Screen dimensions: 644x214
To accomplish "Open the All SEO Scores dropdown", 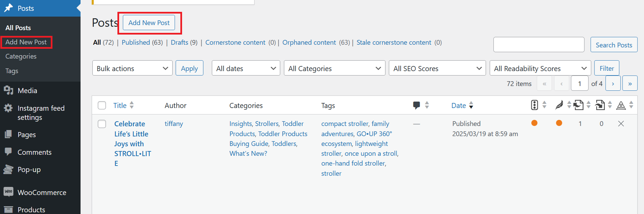I will (437, 68).
